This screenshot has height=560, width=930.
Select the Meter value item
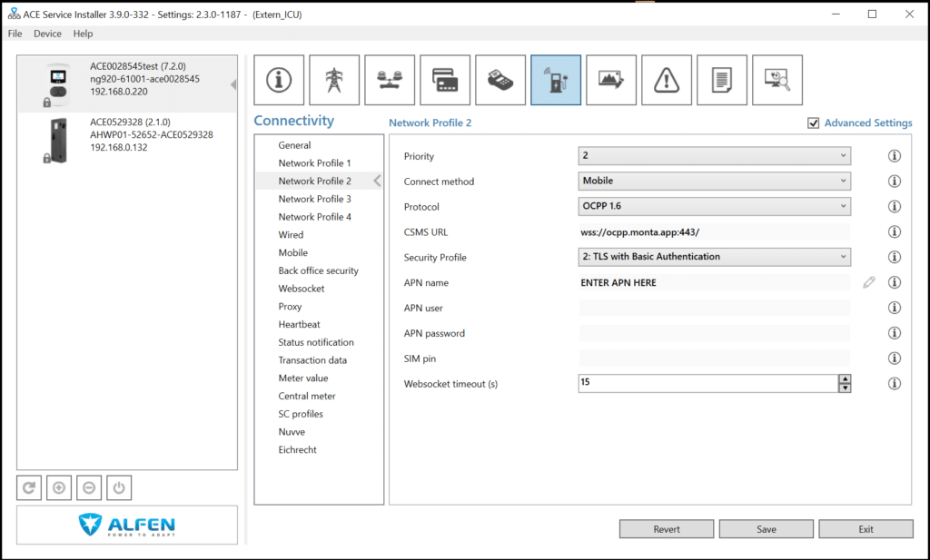303,378
